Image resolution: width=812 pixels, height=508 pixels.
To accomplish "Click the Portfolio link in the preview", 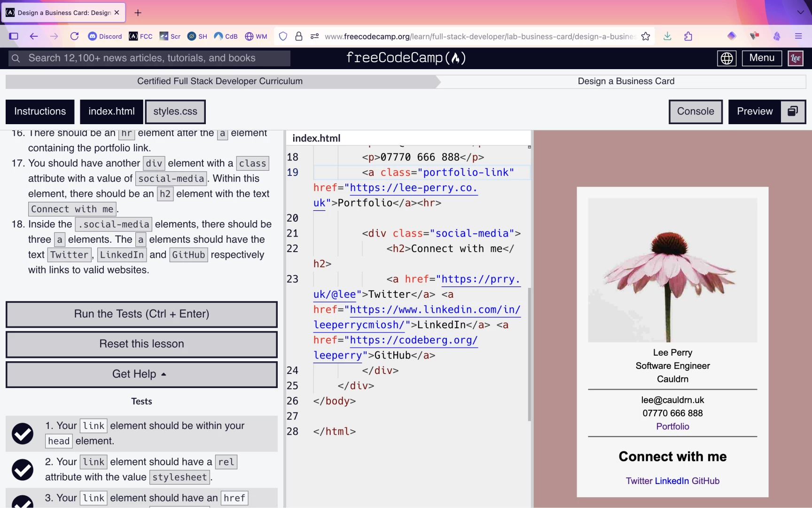I will tap(672, 427).
